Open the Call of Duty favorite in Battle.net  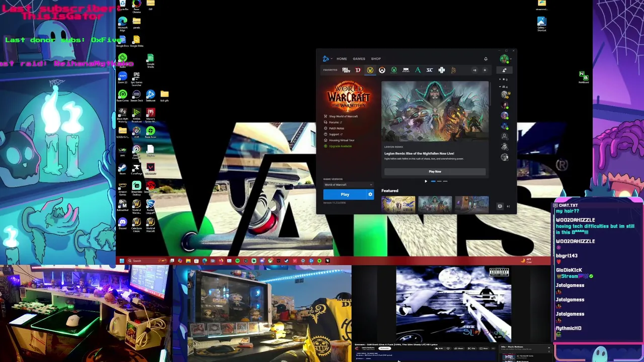[x=346, y=70]
